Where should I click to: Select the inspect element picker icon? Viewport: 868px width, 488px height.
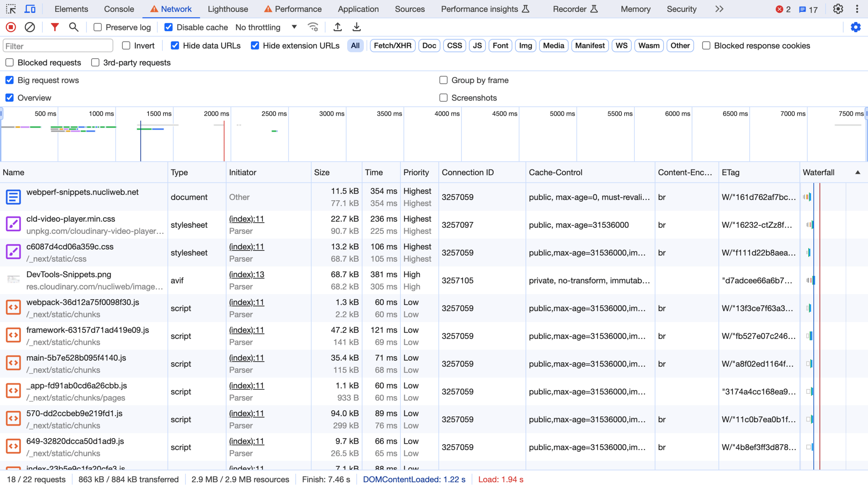coord(11,9)
